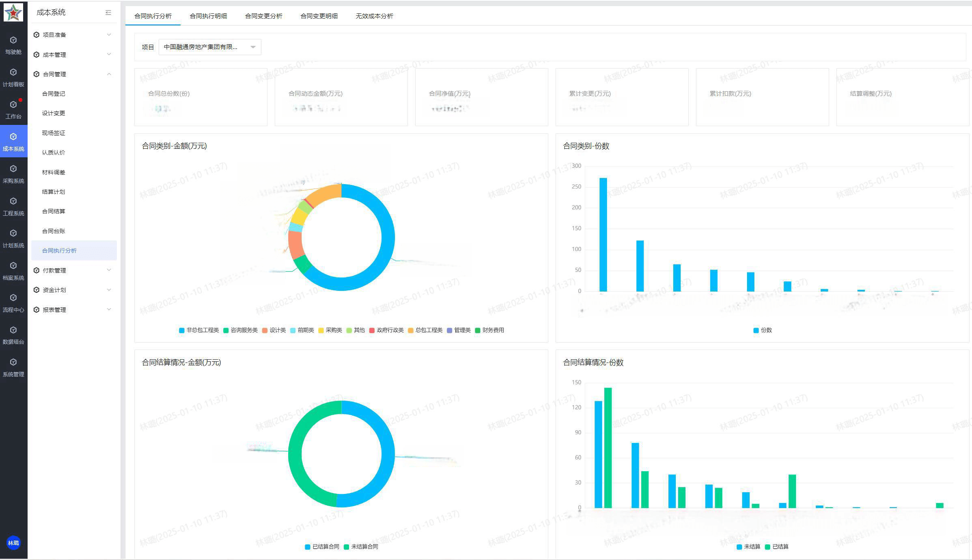Open the 档案系统 sidebar icon
The height and width of the screenshot is (560, 972).
13,270
